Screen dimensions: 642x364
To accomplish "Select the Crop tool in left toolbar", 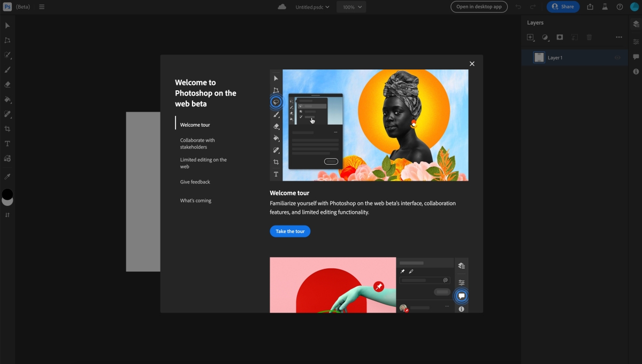I will coord(7,129).
